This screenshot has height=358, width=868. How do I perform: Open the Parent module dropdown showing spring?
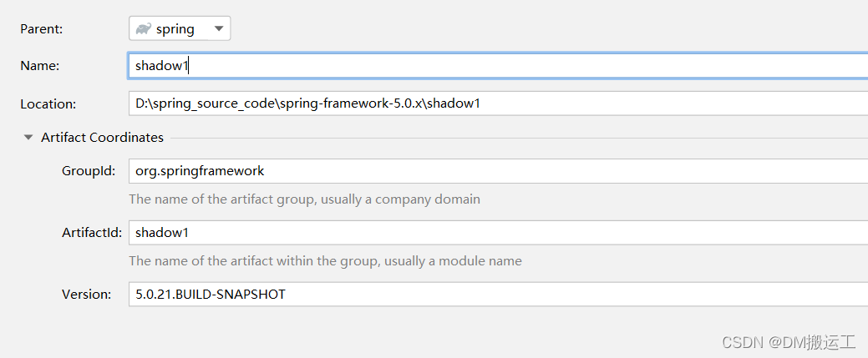(x=180, y=28)
